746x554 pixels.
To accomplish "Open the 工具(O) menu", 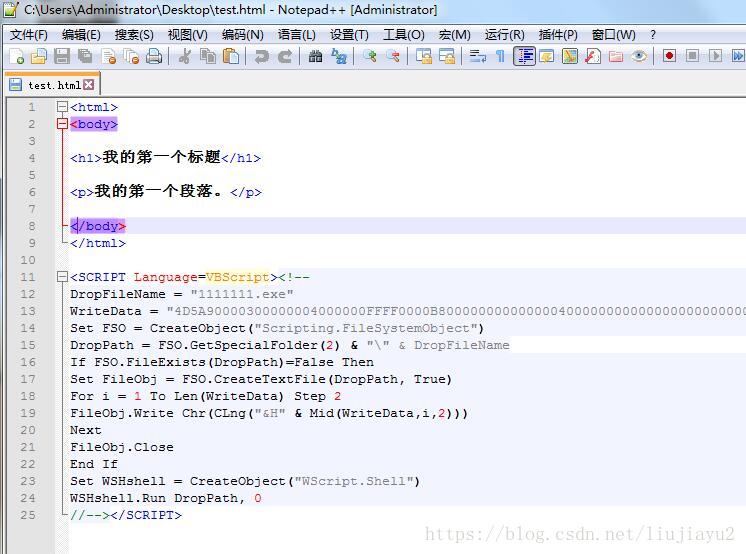I will click(404, 35).
